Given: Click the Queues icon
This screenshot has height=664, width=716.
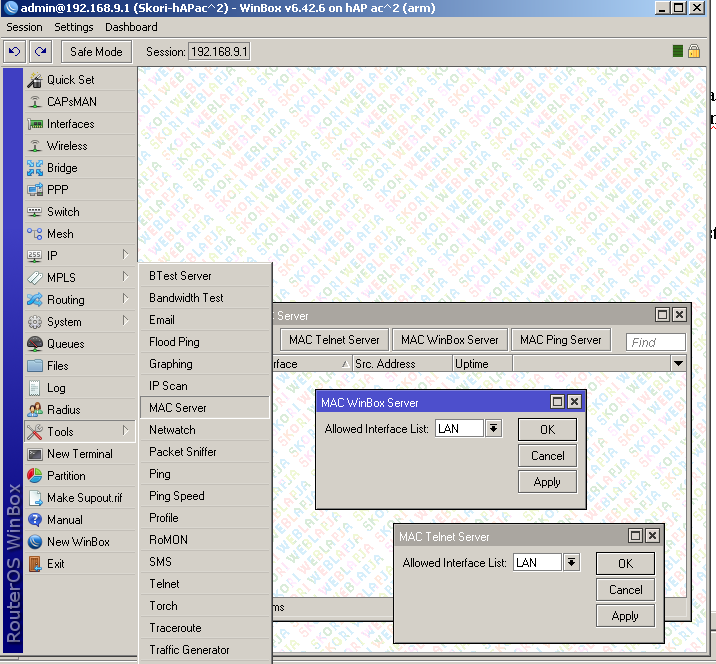Looking at the screenshot, I should pyautogui.click(x=34, y=344).
